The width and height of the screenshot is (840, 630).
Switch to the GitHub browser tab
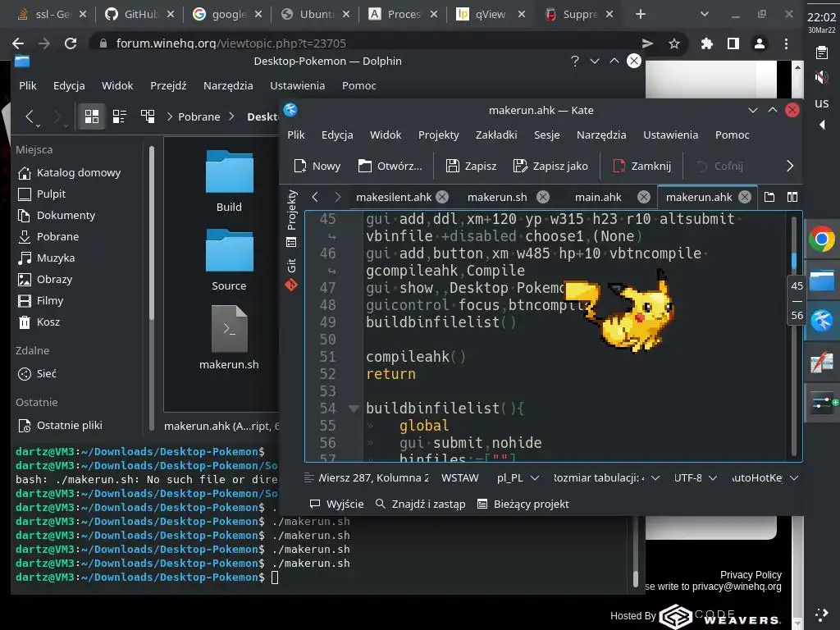coord(139,15)
